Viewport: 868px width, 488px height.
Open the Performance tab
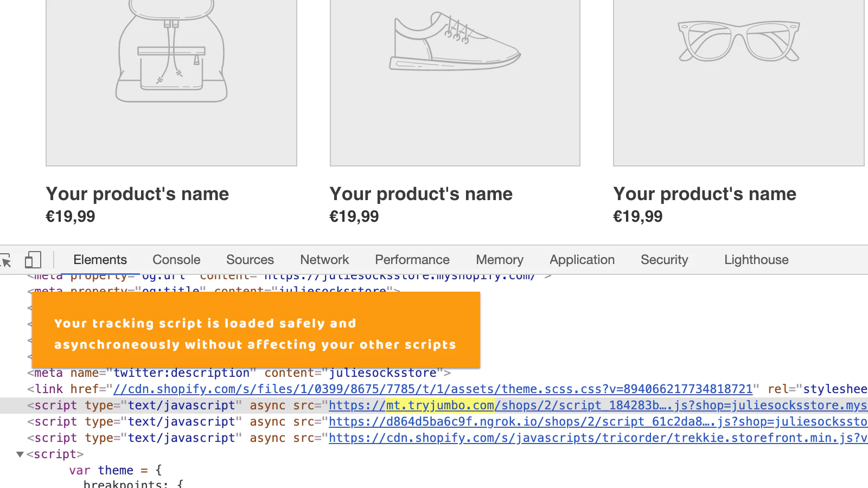pyautogui.click(x=412, y=260)
